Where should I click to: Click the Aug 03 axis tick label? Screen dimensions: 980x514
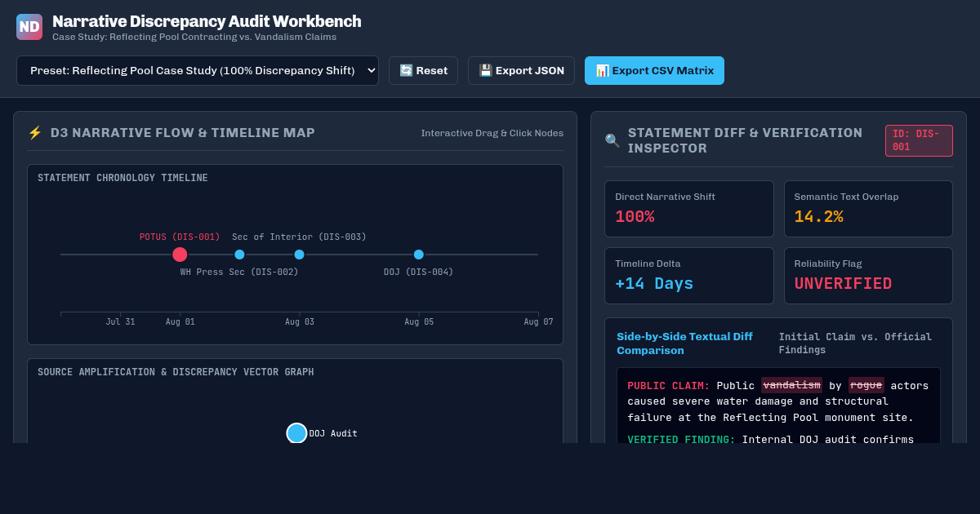(x=299, y=322)
